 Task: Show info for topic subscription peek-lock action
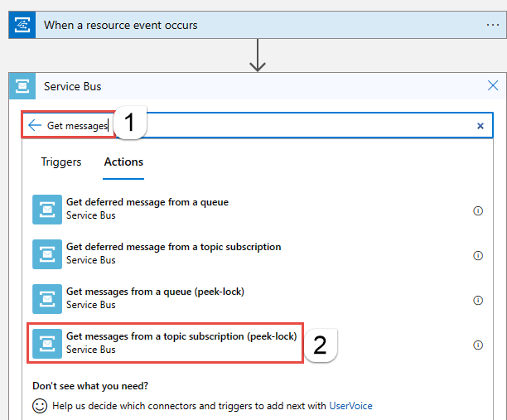tap(478, 345)
